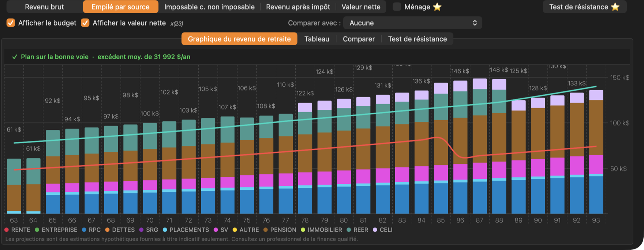Click the RENTE red legend dot

[7, 230]
